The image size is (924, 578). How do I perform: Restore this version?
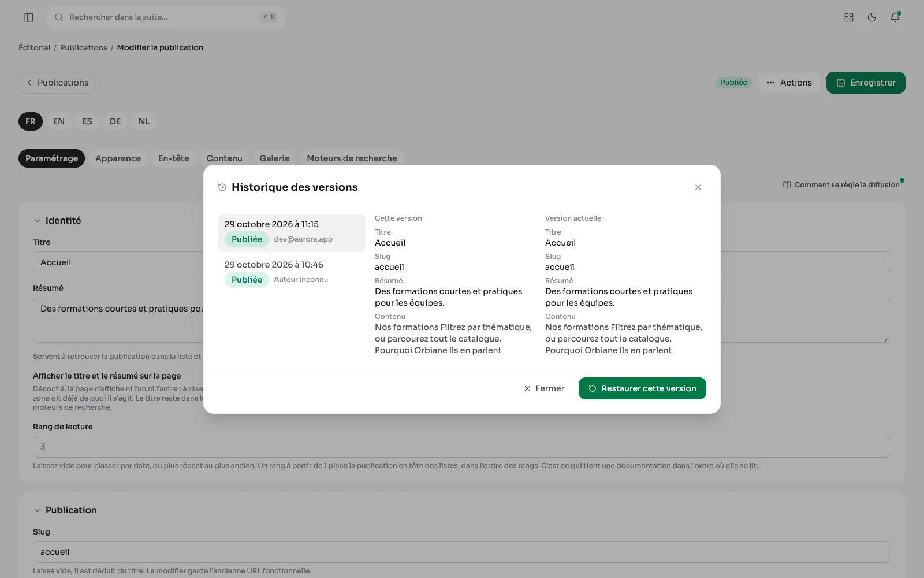click(x=642, y=388)
